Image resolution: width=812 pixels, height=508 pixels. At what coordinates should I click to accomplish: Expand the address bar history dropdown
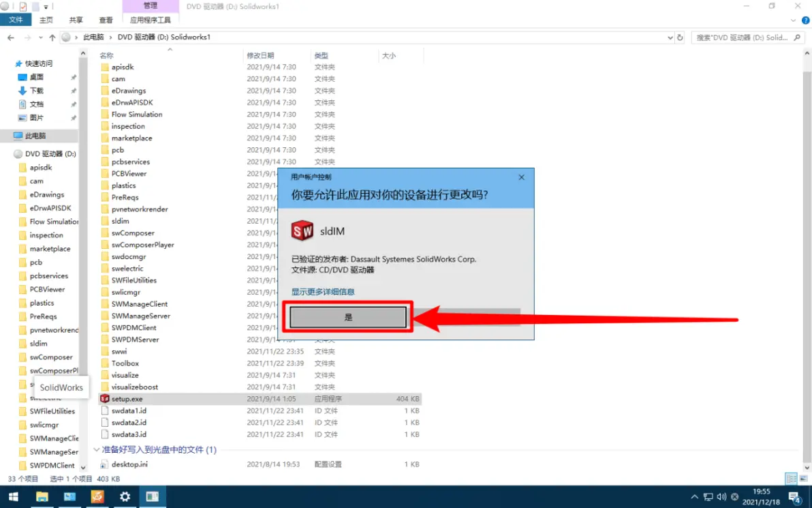(x=670, y=38)
